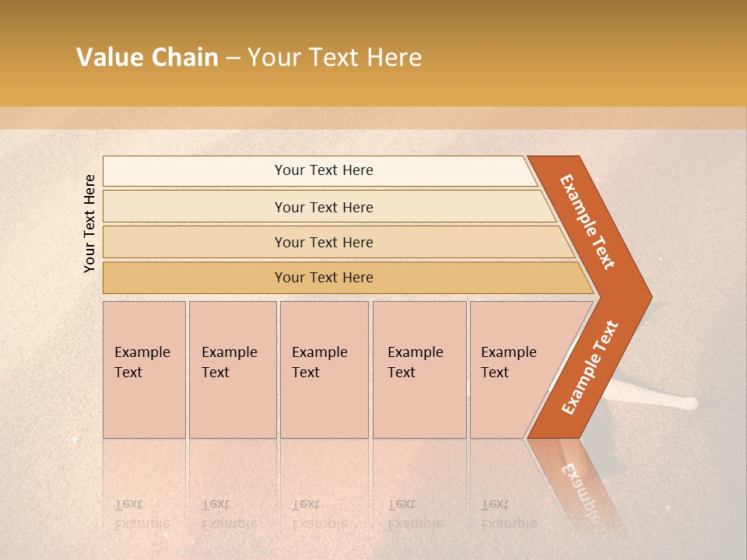Select the fourth darkest Your Text Here bar
This screenshot has height=560, width=747.
point(323,278)
